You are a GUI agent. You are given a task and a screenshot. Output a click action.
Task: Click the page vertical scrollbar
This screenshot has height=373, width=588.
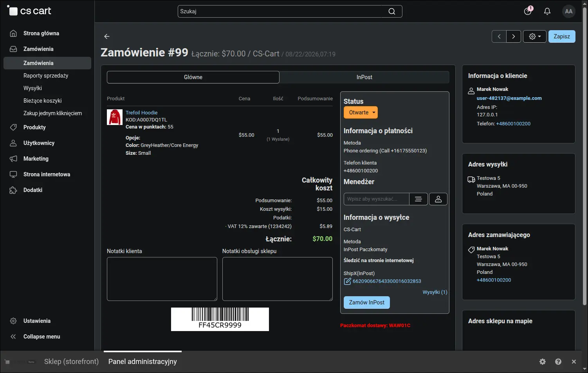[585, 157]
